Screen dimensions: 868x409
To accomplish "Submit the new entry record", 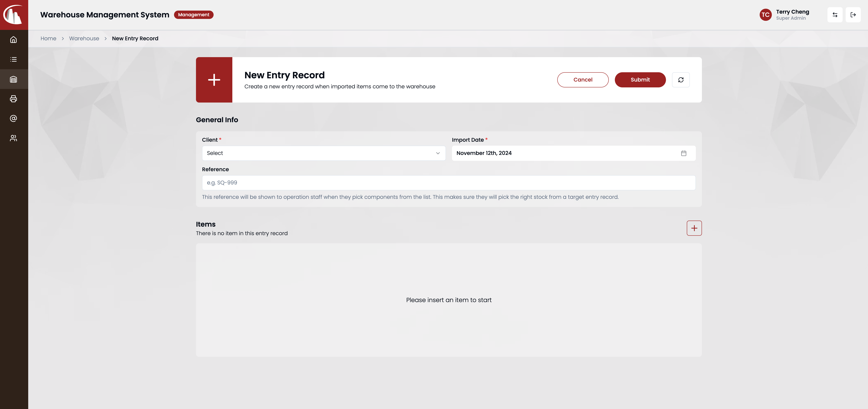I will [640, 80].
